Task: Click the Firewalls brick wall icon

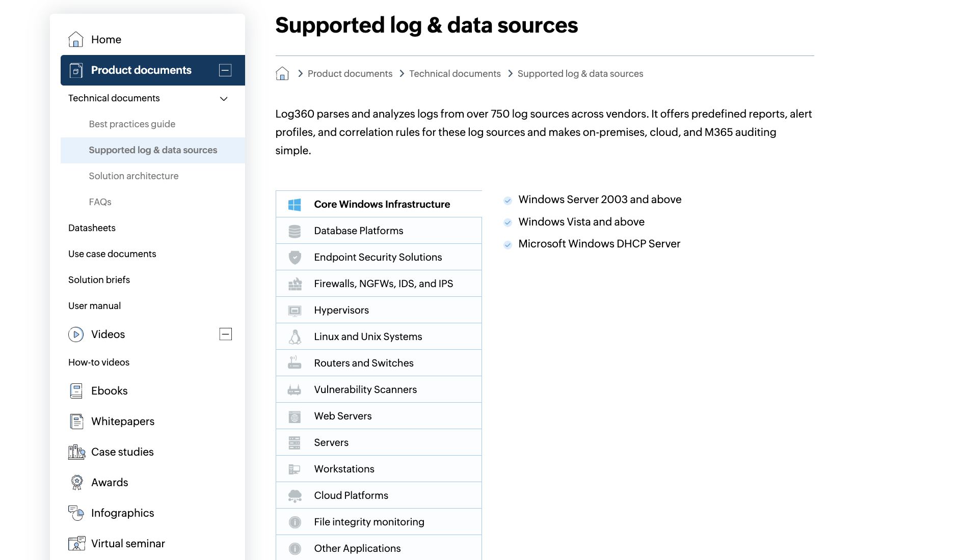Action: [x=295, y=284]
